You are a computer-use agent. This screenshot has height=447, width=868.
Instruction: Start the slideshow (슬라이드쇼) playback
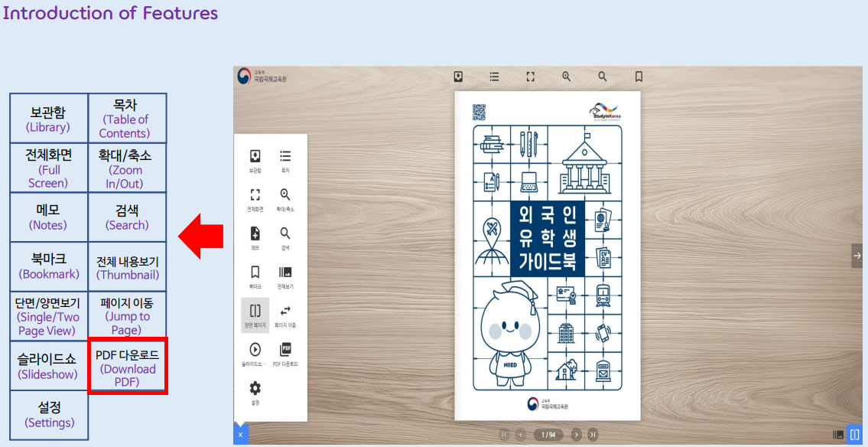[255, 350]
